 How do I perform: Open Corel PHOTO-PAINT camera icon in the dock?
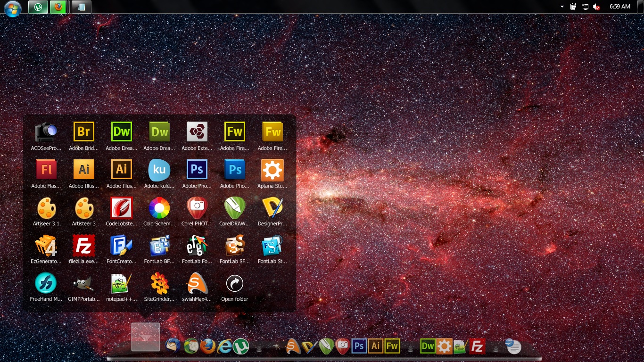pyautogui.click(x=343, y=346)
